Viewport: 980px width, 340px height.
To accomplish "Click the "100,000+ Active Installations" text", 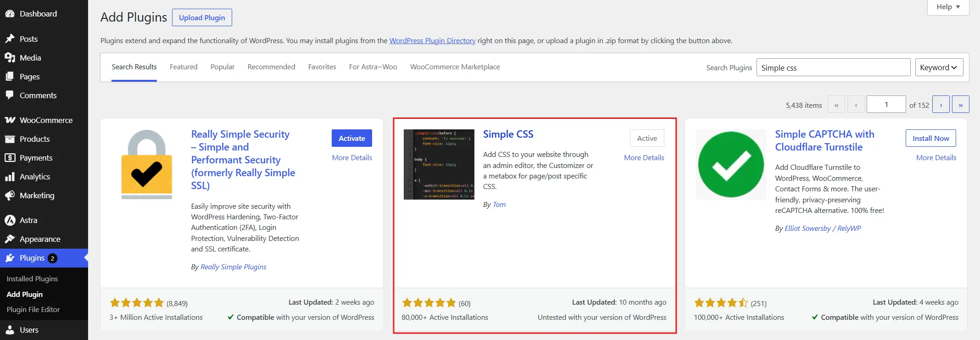I will 739,318.
